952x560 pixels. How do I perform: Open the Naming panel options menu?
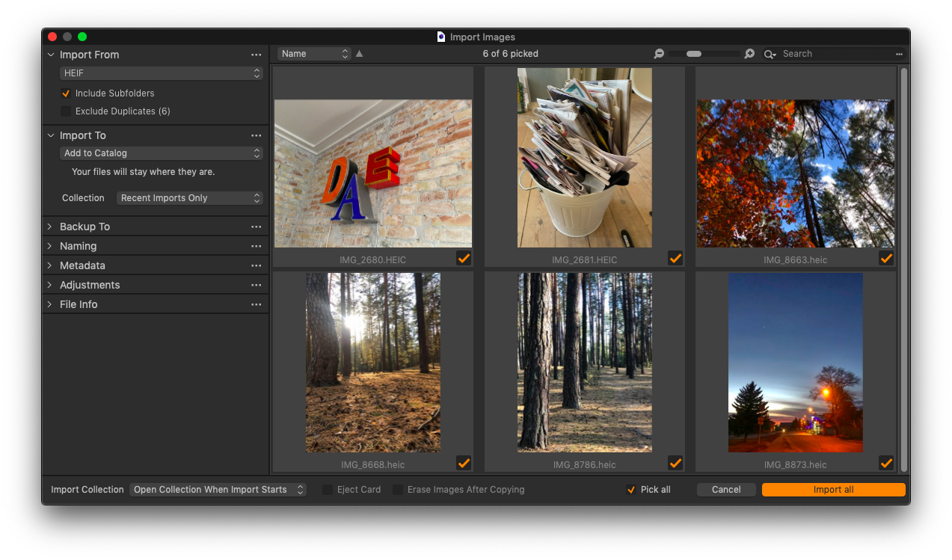coord(256,246)
